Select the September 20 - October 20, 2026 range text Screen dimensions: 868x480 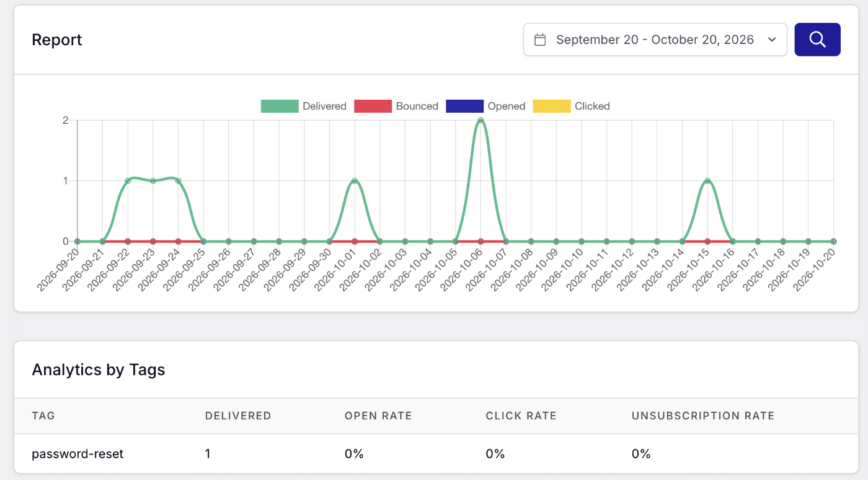(x=655, y=40)
